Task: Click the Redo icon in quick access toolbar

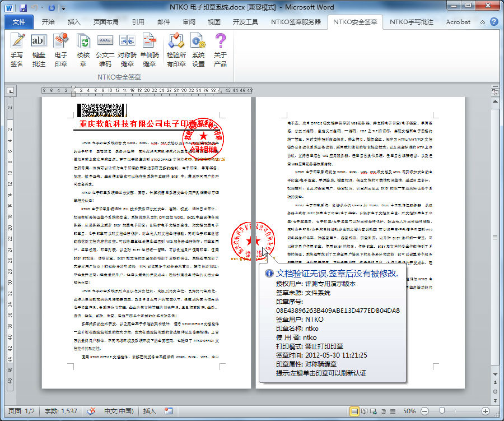Action: coord(52,8)
